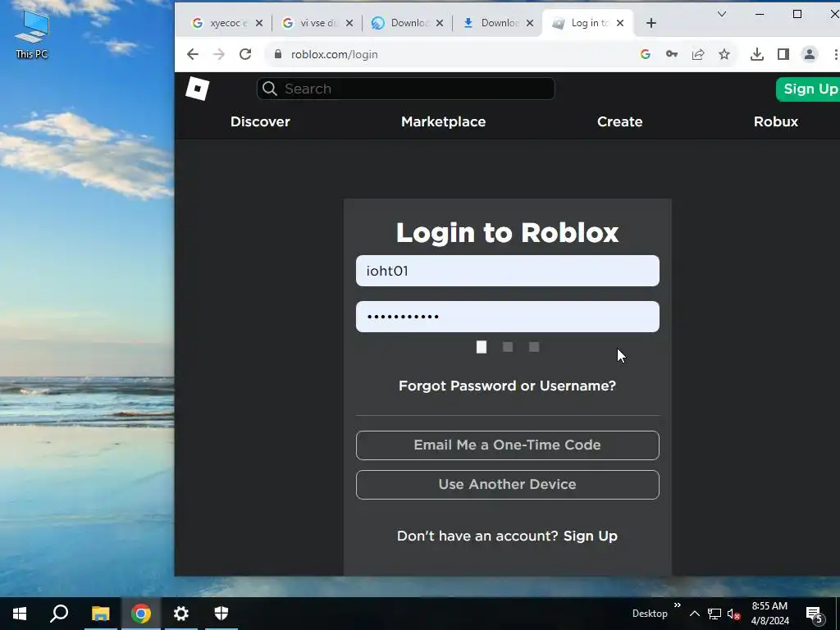Open the notification center icon
This screenshot has width=840, height=630.
pyautogui.click(x=814, y=614)
